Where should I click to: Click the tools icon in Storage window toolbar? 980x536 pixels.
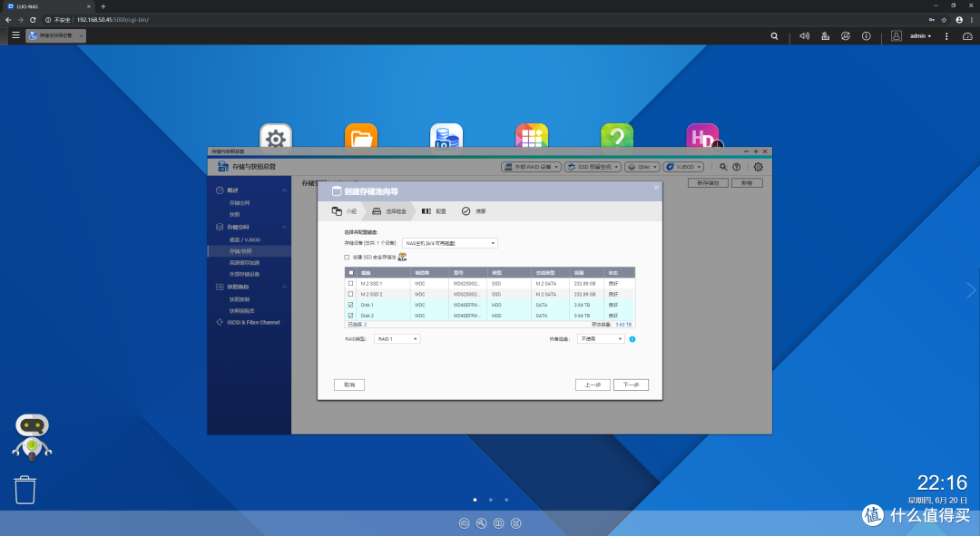coord(723,167)
